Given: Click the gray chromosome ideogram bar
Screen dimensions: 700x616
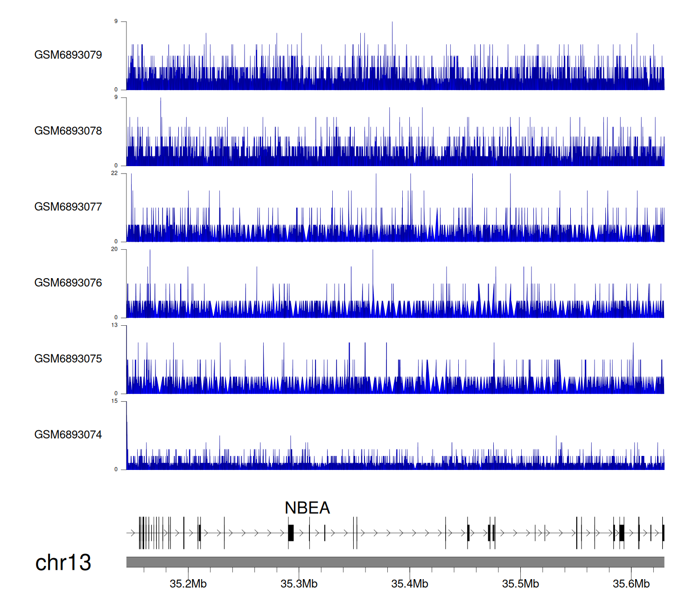Looking at the screenshot, I should click(395, 562).
